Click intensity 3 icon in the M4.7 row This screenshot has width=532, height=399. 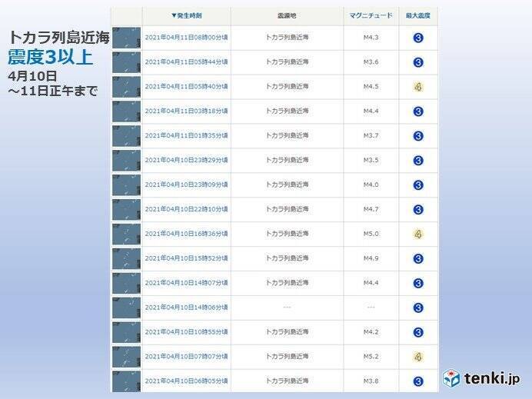tap(418, 209)
